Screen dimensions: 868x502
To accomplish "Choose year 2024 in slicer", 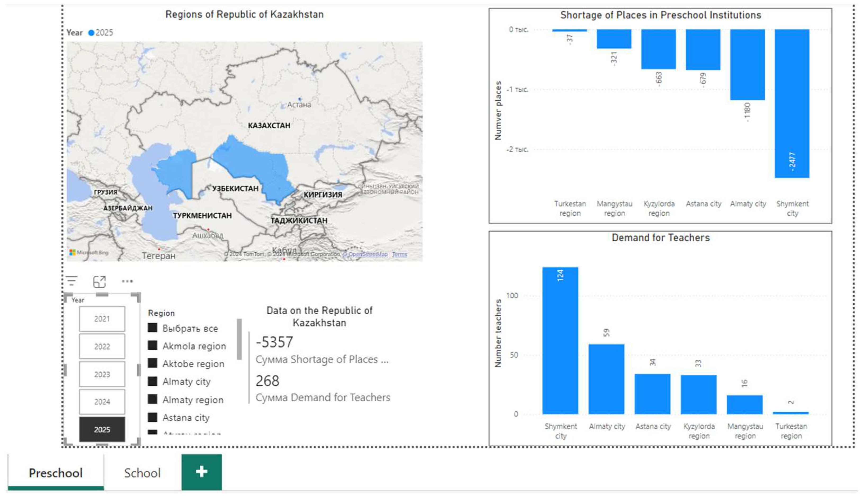I will pyautogui.click(x=102, y=402).
